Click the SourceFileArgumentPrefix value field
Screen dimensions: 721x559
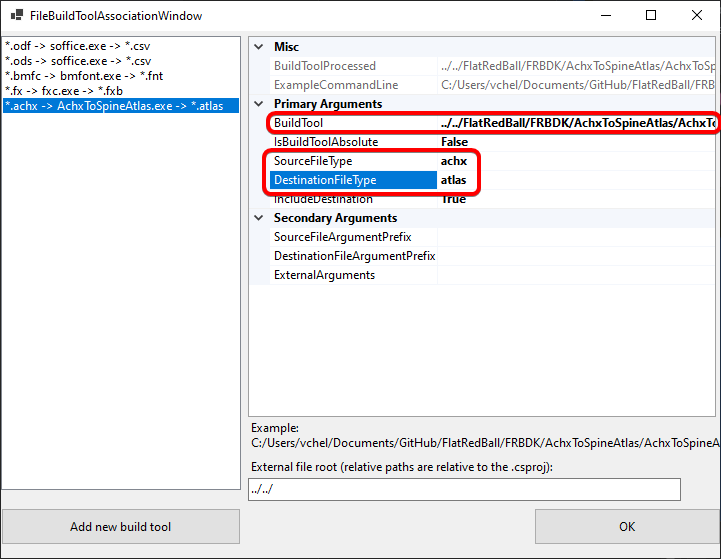pos(575,237)
